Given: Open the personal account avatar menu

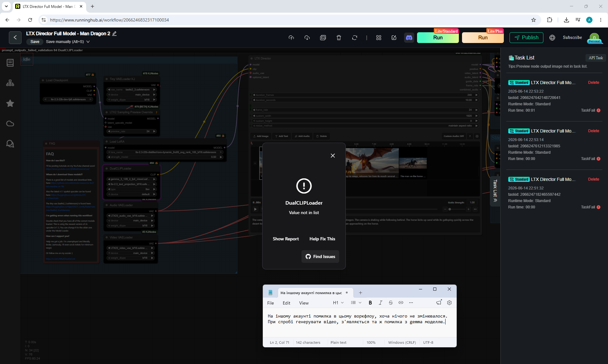Looking at the screenshot, I should click(x=594, y=38).
